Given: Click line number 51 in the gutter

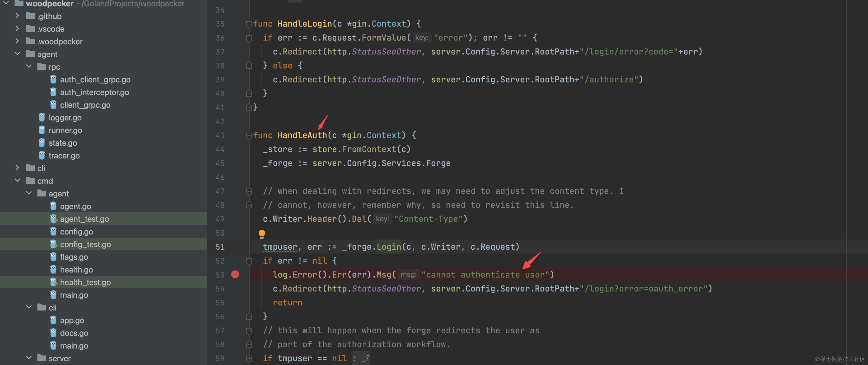Looking at the screenshot, I should pyautogui.click(x=220, y=247).
